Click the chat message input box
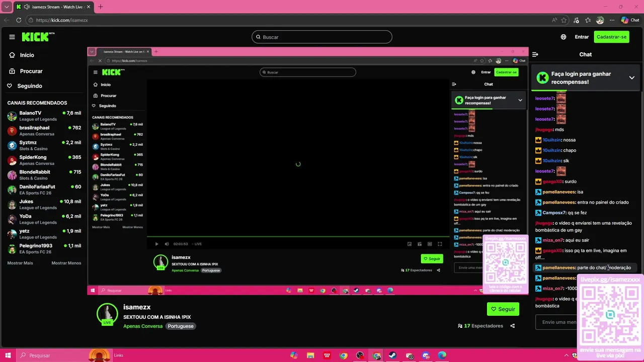This screenshot has width=644, height=362. point(556,322)
